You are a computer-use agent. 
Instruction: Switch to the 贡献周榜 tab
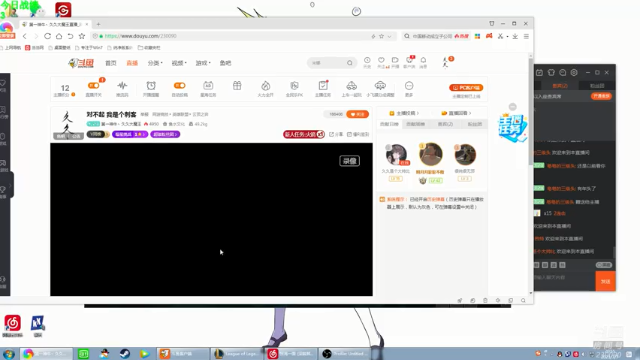pyautogui.click(x=416, y=124)
